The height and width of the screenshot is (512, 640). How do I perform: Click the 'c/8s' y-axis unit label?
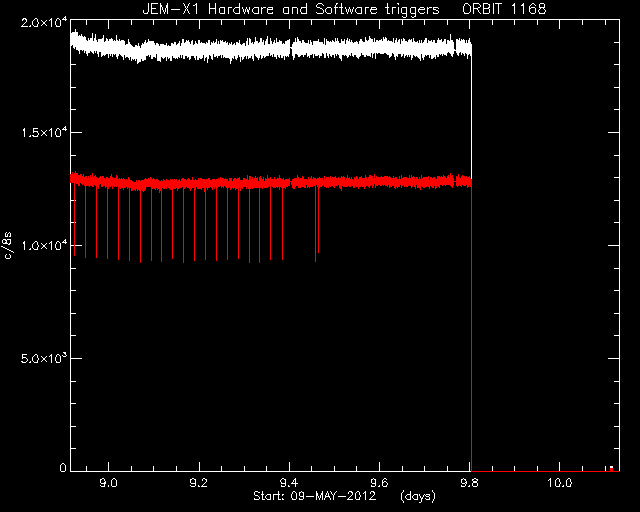[8, 245]
